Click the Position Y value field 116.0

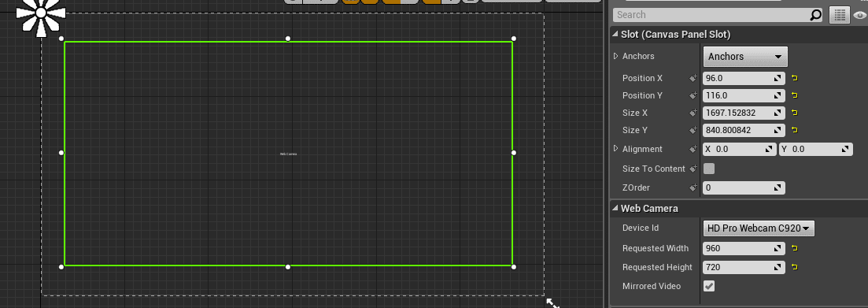[x=744, y=95]
